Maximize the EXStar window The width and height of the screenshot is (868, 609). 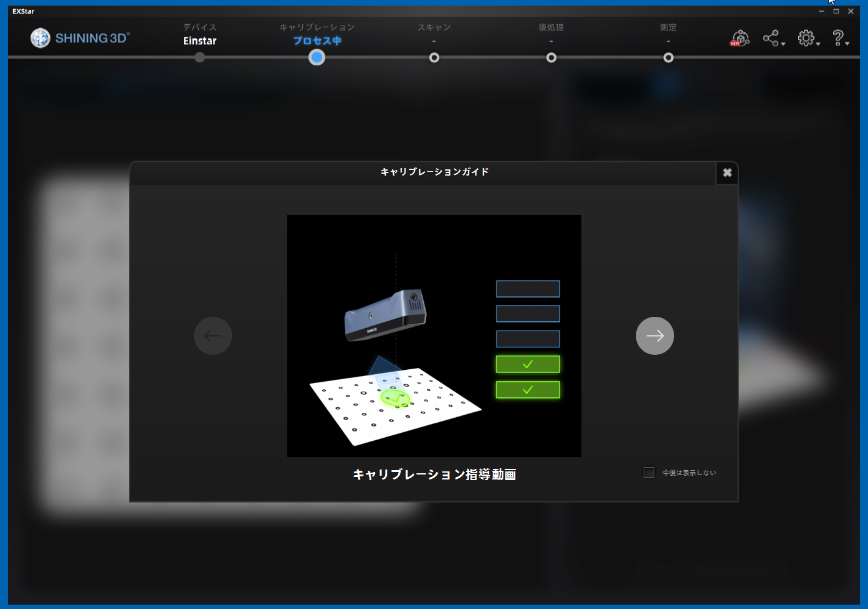click(836, 11)
